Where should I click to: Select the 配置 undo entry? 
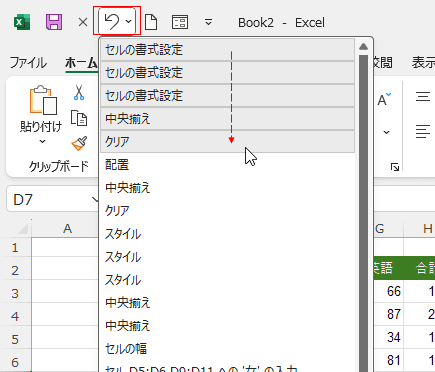[x=227, y=165]
